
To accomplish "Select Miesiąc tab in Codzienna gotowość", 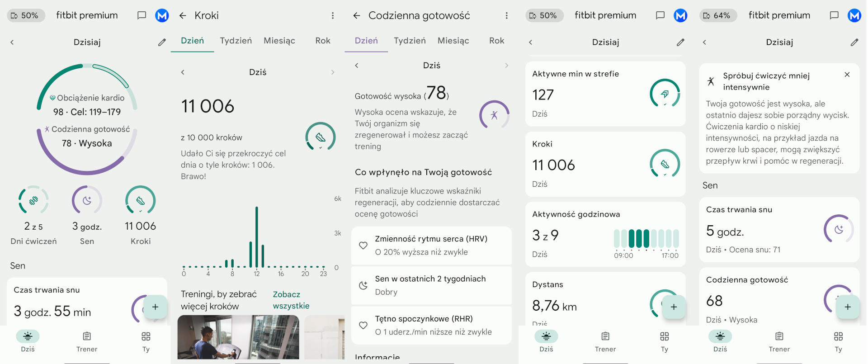I will (453, 41).
